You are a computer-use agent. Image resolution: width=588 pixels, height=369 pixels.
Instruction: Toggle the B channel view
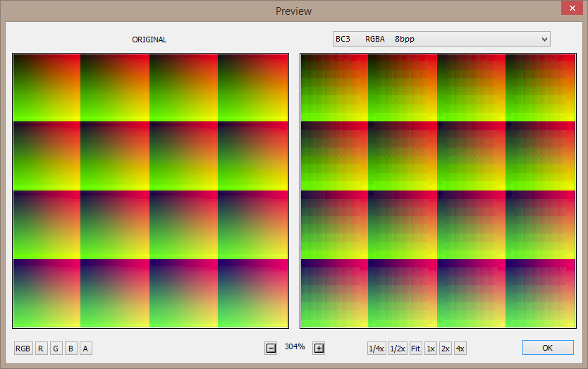(71, 349)
